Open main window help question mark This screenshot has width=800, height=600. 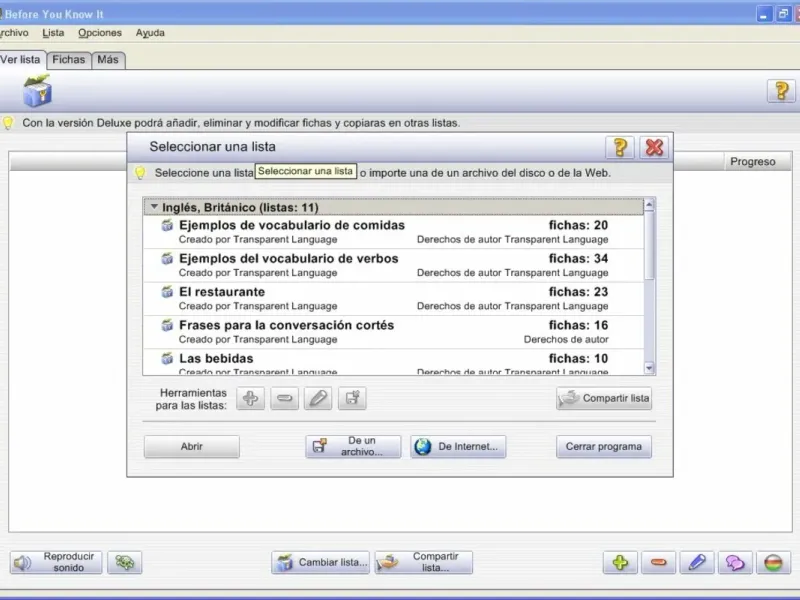point(781,91)
